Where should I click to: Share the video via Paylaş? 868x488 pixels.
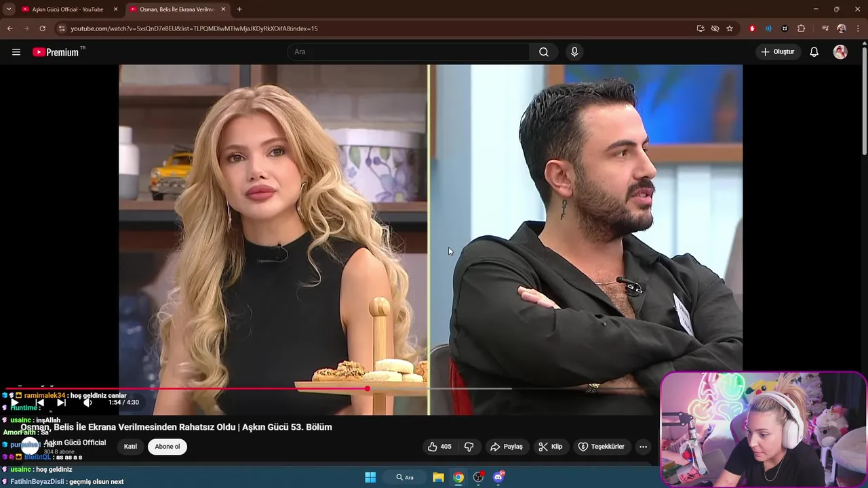pyautogui.click(x=507, y=447)
